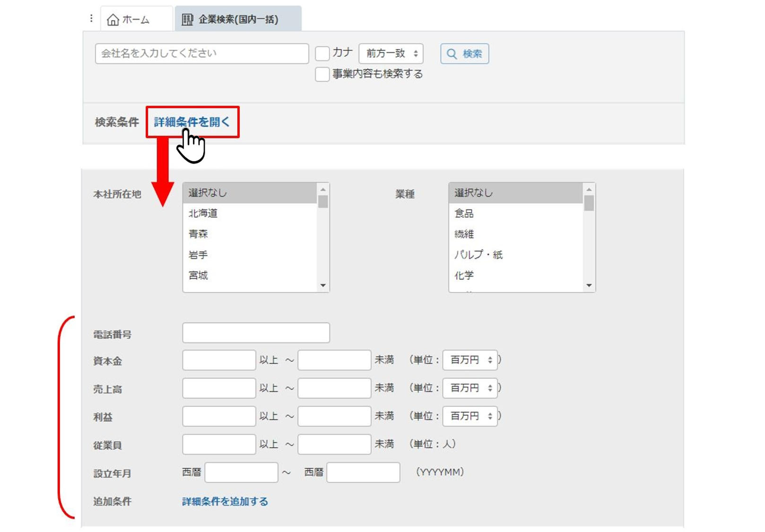Click 詳細条件を開く link

191,122
